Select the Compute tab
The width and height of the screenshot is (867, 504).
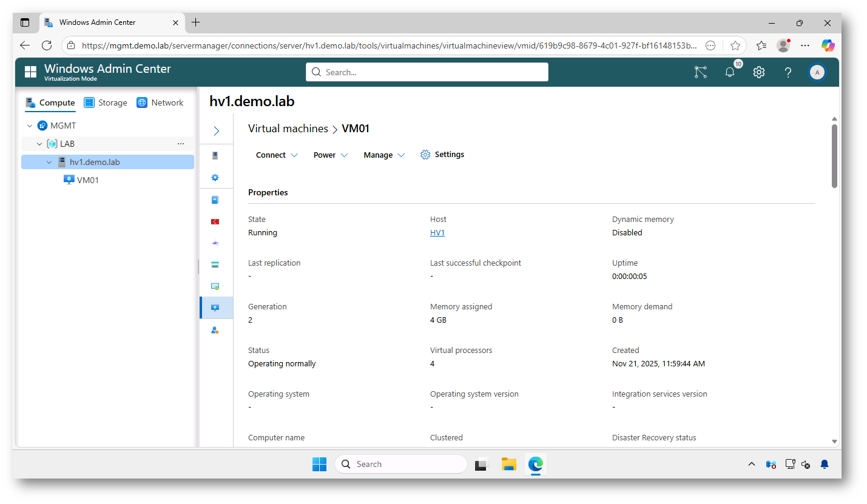[x=50, y=102]
